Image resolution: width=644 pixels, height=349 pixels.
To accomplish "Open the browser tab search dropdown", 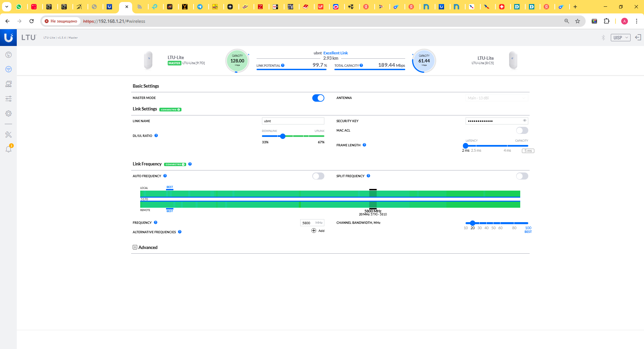I will coord(6,6).
